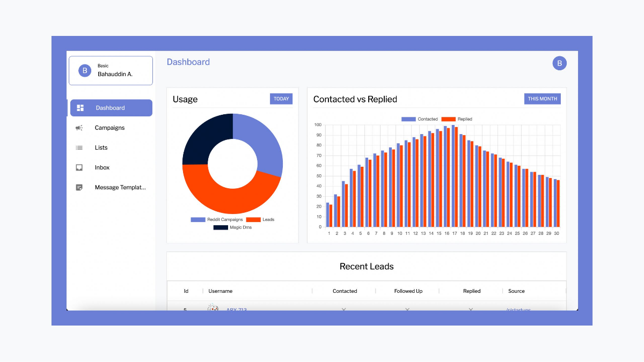
Task: Open the Inbox menu item
Action: point(102,167)
